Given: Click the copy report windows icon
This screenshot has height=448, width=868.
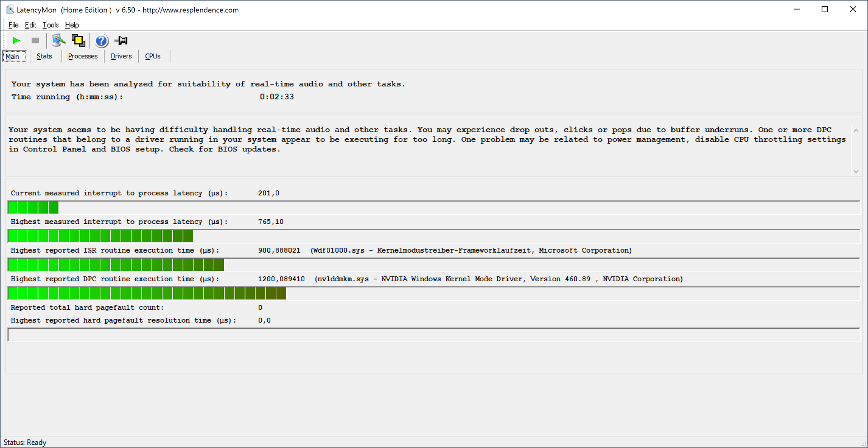Looking at the screenshot, I should coord(78,41).
